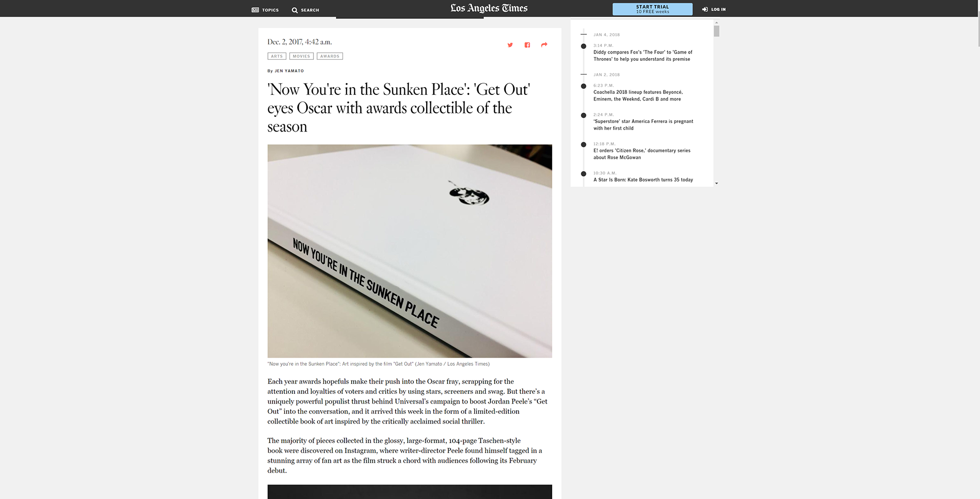Read Diddy compares Fox's 'The Four' story
980x499 pixels.
[x=643, y=56]
